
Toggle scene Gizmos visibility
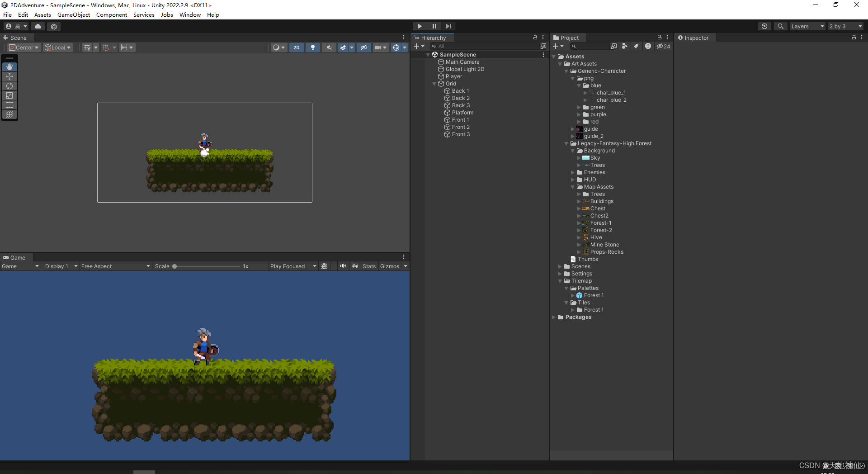396,47
